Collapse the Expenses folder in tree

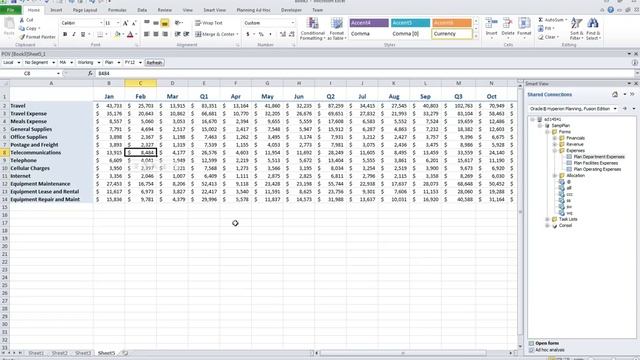[x=555, y=151]
